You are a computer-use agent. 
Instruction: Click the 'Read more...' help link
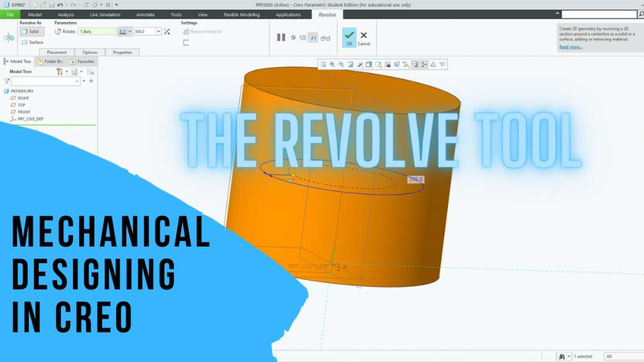[x=570, y=47]
